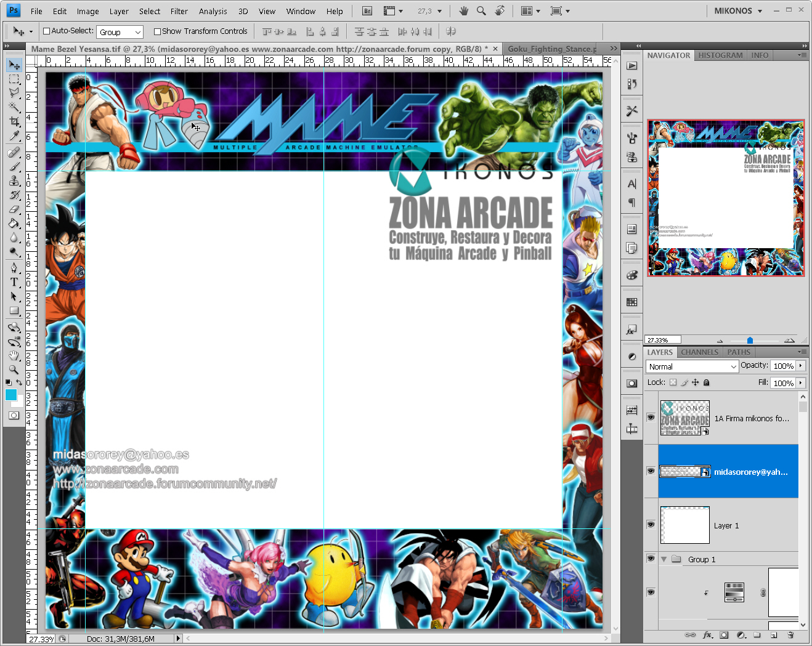
Task: Select the Healing Brush tool
Action: [14, 152]
